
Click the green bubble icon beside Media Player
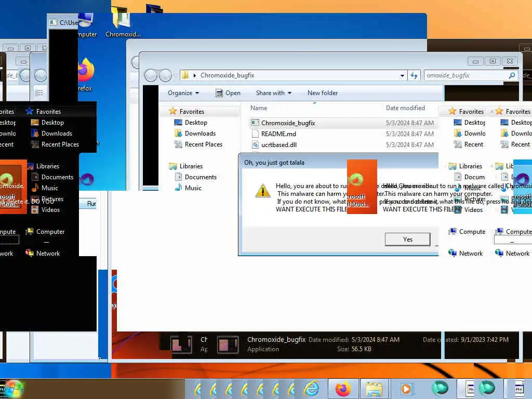(440, 388)
